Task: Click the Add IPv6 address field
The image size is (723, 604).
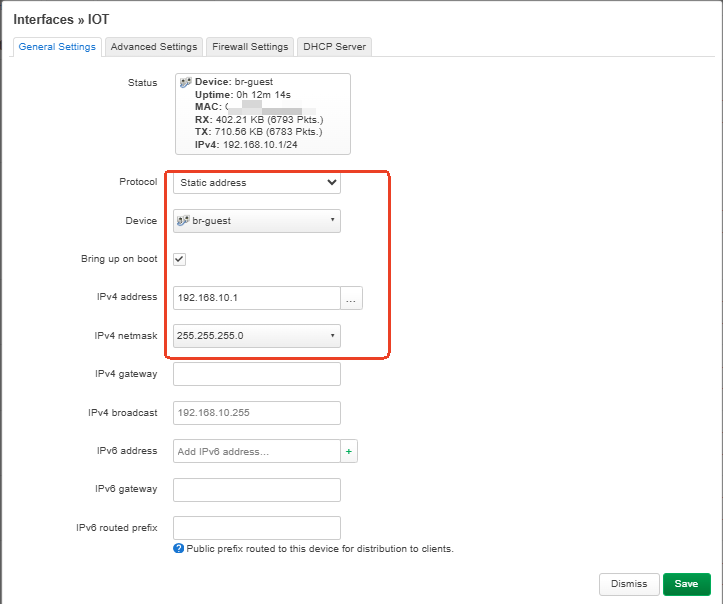Action: click(257, 451)
